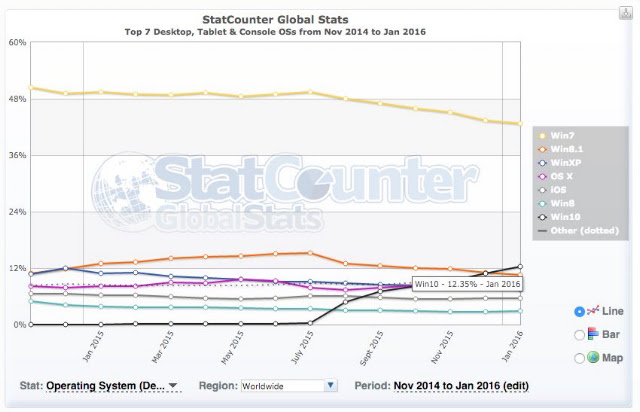
Task: Edit the Nov 2014 to Jan 2016 period
Action: pyautogui.click(x=461, y=386)
